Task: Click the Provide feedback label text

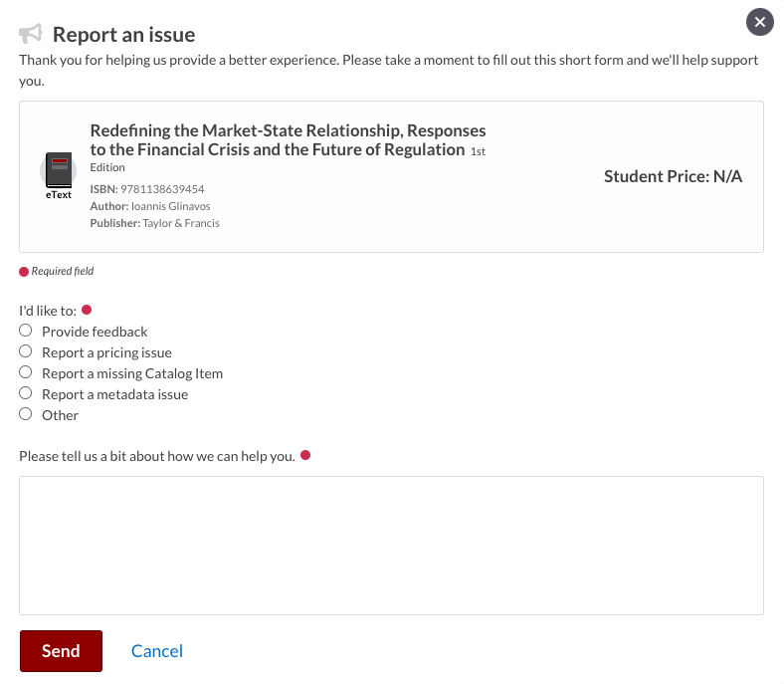Action: (x=95, y=332)
